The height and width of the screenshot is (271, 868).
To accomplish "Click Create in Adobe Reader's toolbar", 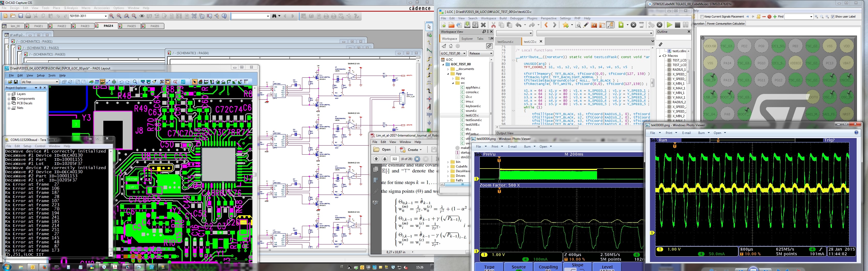I will [410, 149].
